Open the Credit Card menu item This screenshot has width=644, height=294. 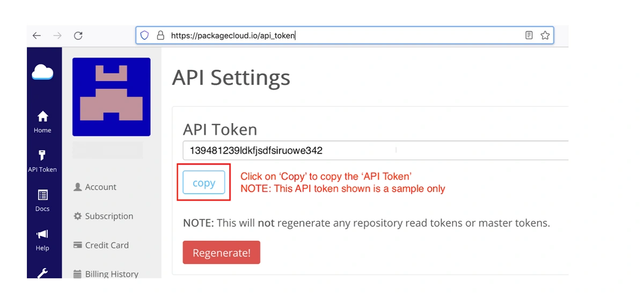(101, 245)
